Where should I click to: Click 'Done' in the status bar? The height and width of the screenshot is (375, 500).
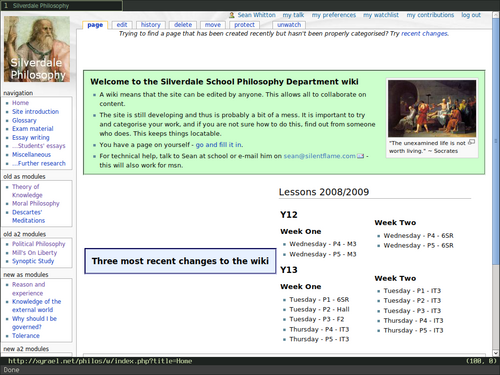[11, 370]
